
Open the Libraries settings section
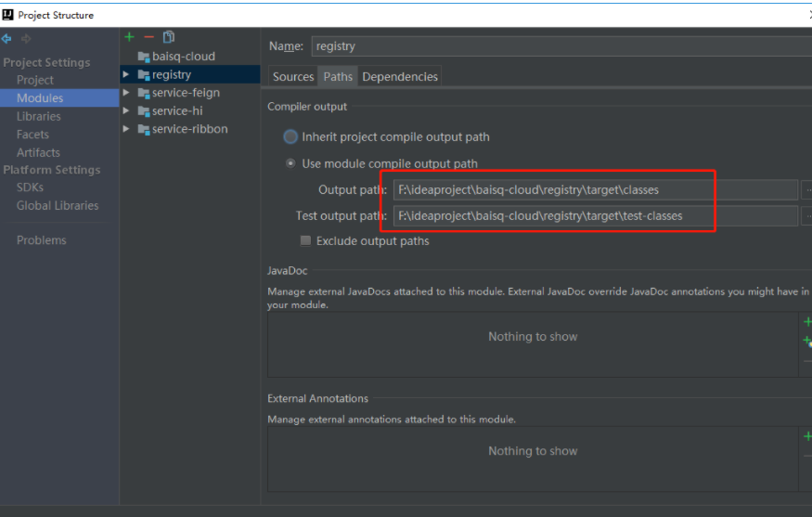pyautogui.click(x=39, y=116)
